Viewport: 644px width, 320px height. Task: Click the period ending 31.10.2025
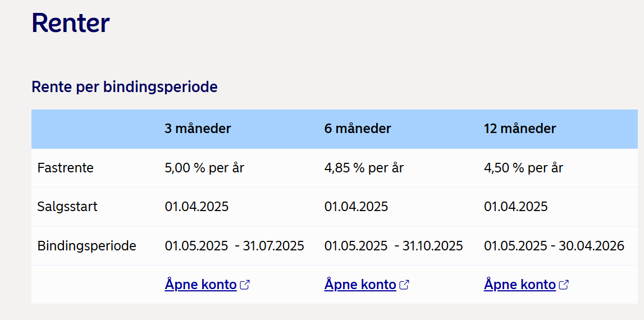point(394,246)
